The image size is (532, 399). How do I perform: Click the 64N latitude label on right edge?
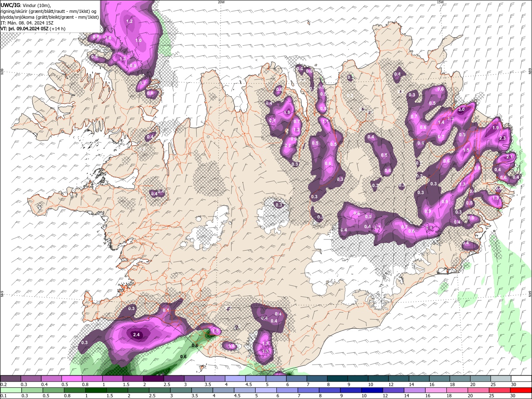pos(530,294)
